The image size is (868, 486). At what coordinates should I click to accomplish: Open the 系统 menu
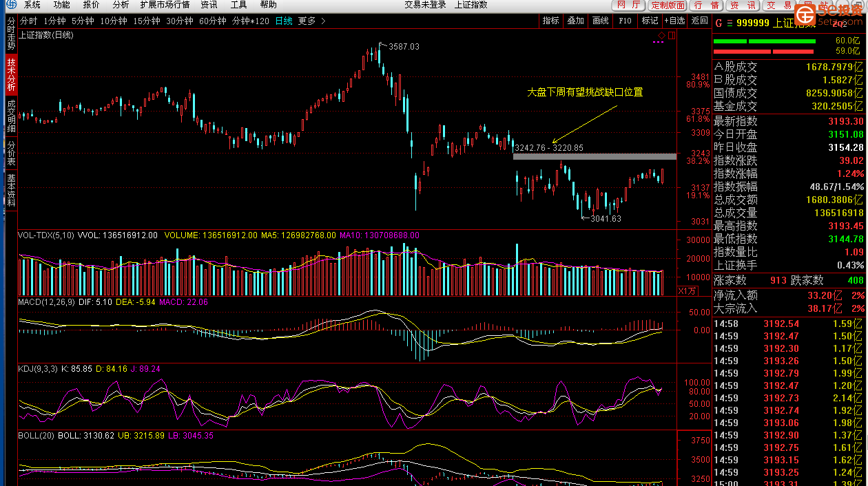(32, 5)
